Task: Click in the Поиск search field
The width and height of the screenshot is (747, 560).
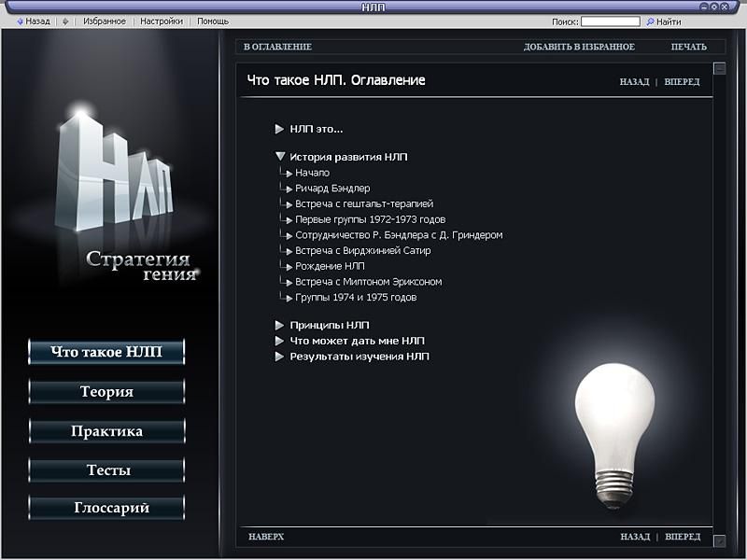Action: click(x=610, y=21)
